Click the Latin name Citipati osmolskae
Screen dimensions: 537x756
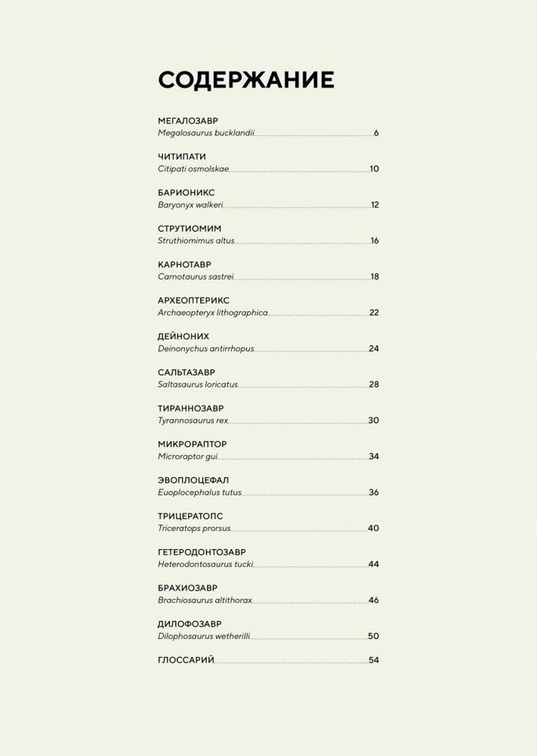[x=193, y=169]
